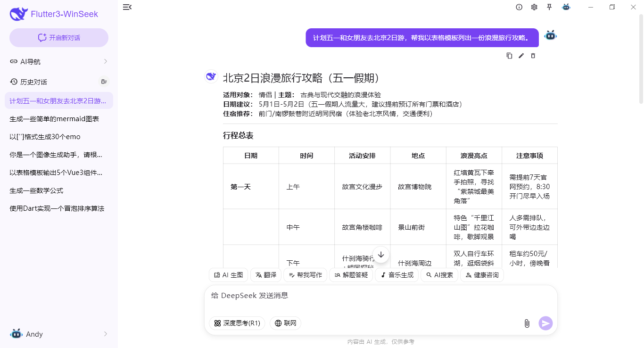Select the 翻译 translation tool
Image resolution: width=644 pixels, height=348 pixels.
[x=265, y=275]
